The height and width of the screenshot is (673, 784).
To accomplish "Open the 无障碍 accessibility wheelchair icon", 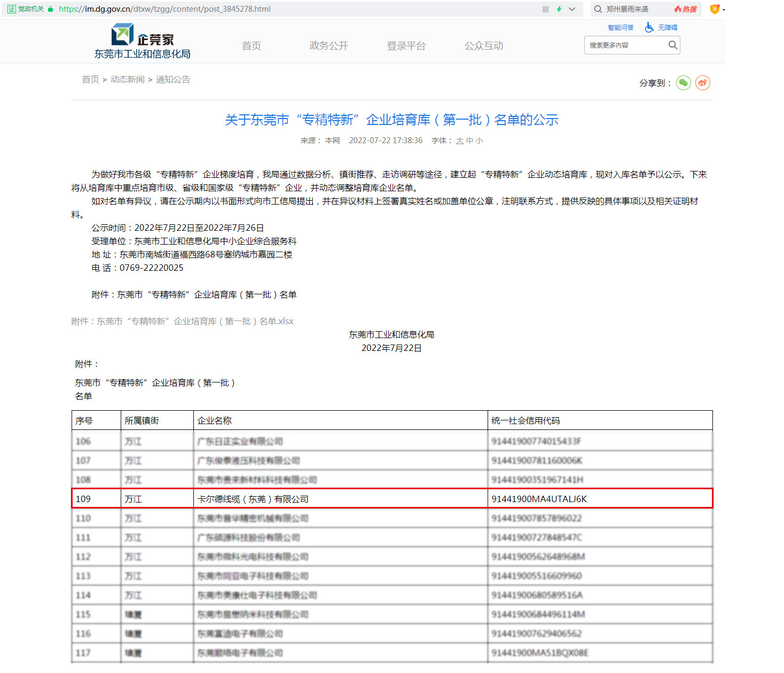I will coord(649,27).
